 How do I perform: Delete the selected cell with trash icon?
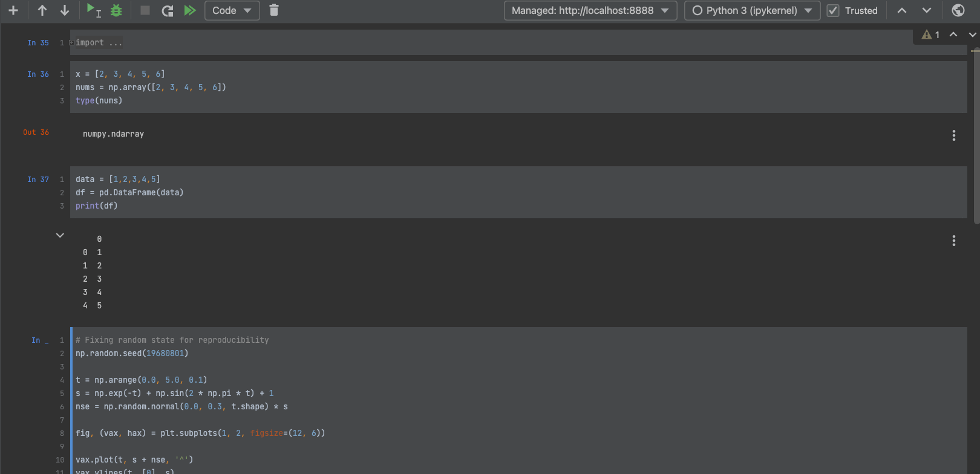(x=273, y=10)
